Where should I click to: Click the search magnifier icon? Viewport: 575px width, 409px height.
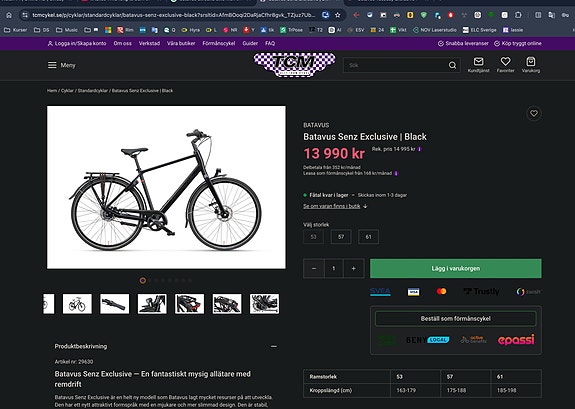click(452, 65)
